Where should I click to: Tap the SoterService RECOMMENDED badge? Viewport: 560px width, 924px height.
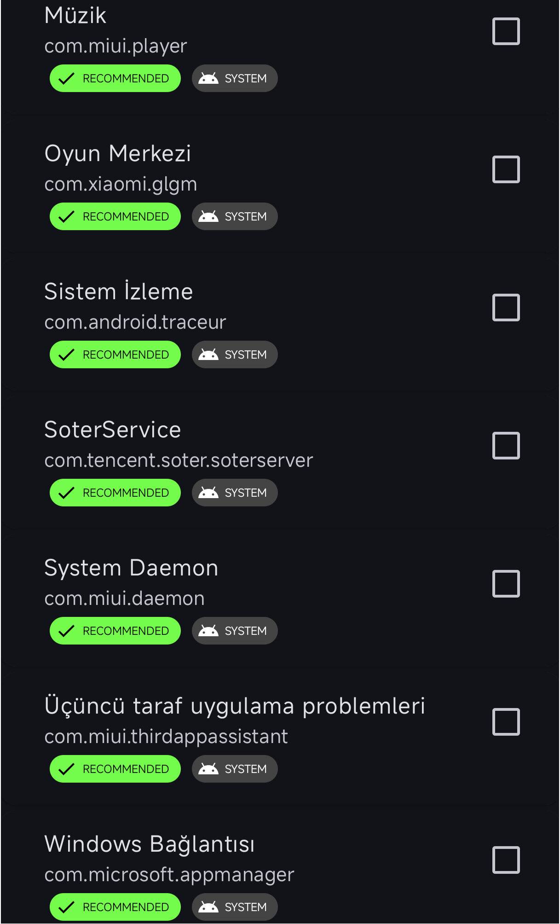pos(115,493)
